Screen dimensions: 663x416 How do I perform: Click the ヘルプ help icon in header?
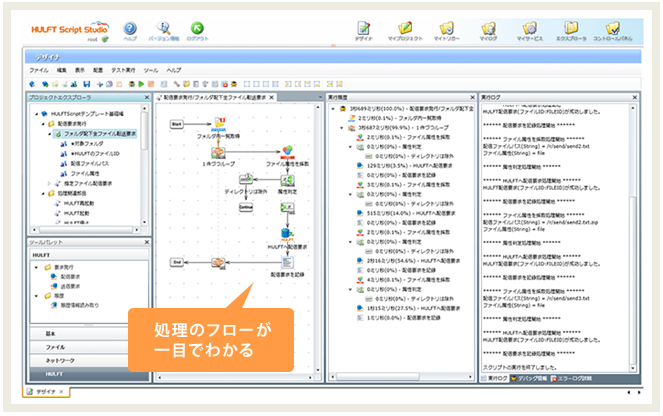click(x=130, y=30)
